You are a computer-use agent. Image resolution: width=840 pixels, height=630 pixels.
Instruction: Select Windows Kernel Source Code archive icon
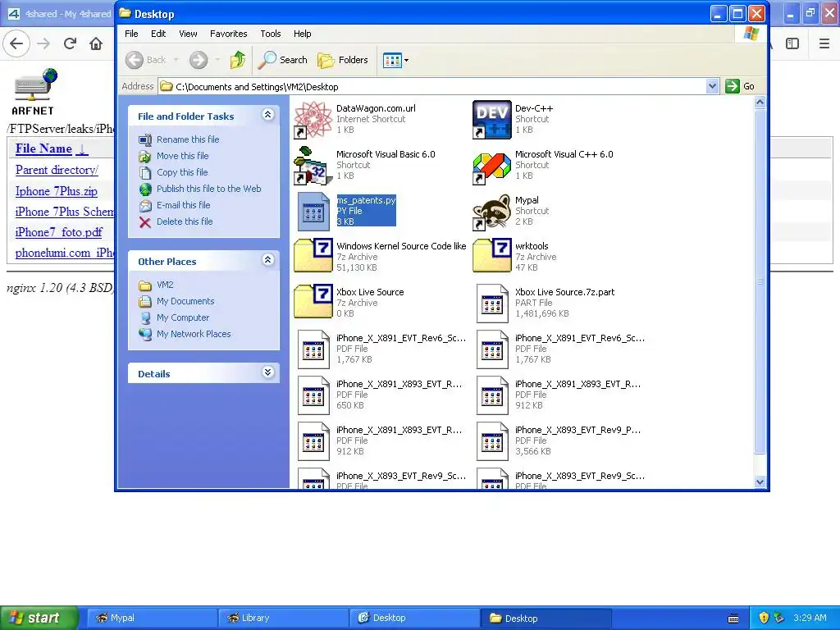[x=313, y=257]
